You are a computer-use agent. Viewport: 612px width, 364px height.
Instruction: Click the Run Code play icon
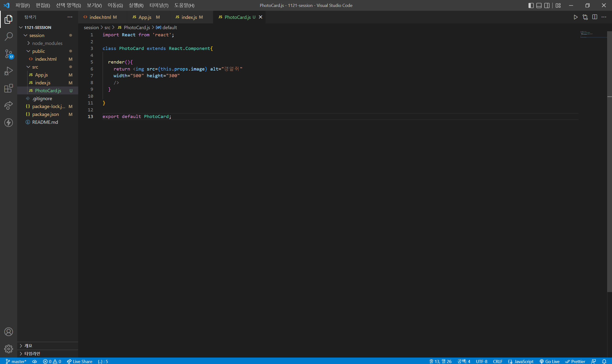(575, 17)
